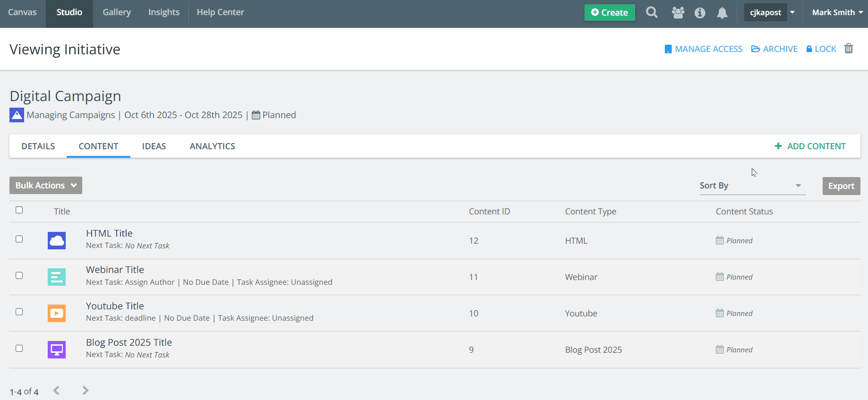This screenshot has width=868, height=400.
Task: Open the Gallery menu item
Action: [117, 12]
